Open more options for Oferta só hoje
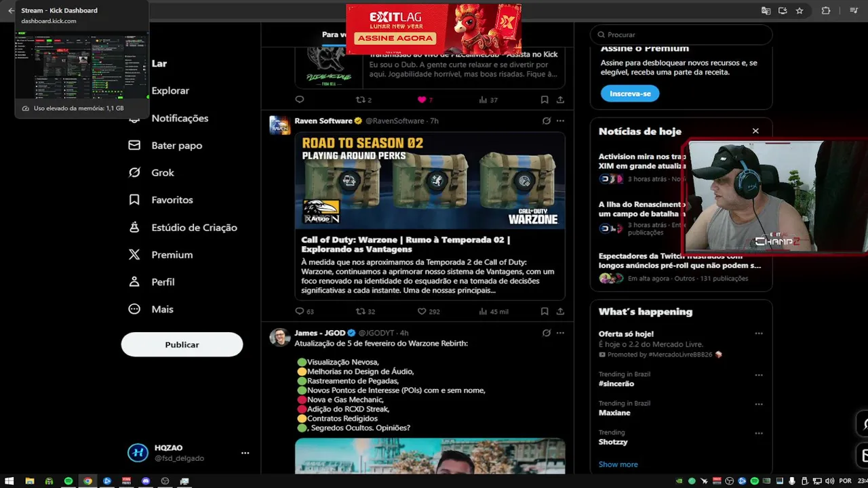The image size is (868, 488). [759, 333]
